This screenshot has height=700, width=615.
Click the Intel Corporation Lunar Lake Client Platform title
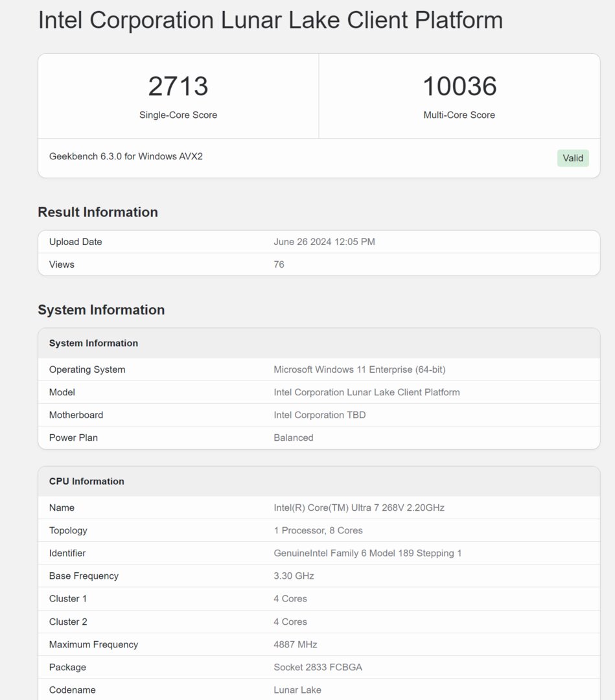click(x=270, y=20)
